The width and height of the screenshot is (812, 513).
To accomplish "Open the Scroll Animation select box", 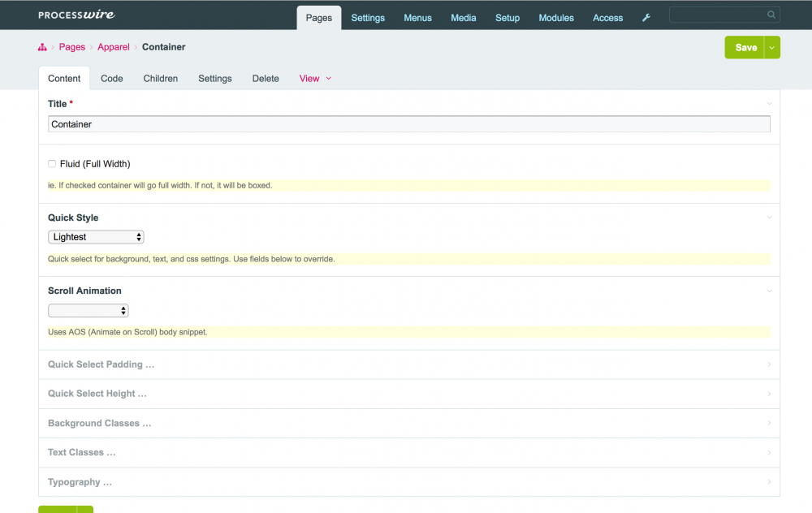I will point(88,311).
